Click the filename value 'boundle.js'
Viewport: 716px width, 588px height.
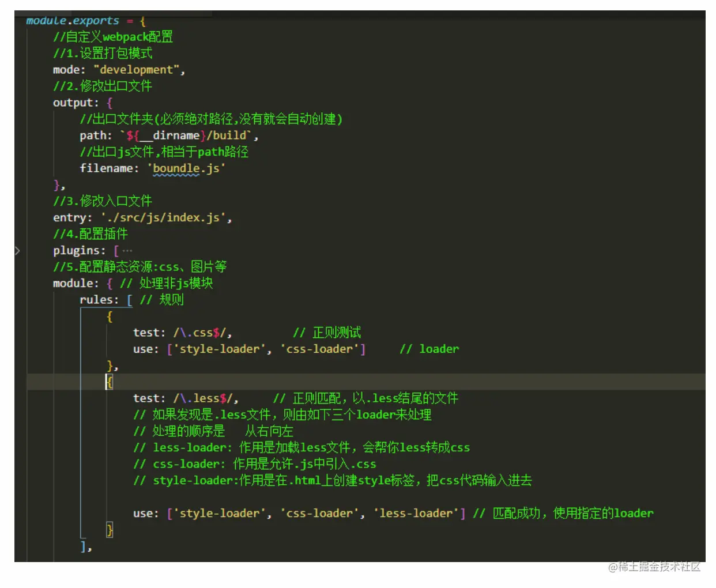(186, 168)
